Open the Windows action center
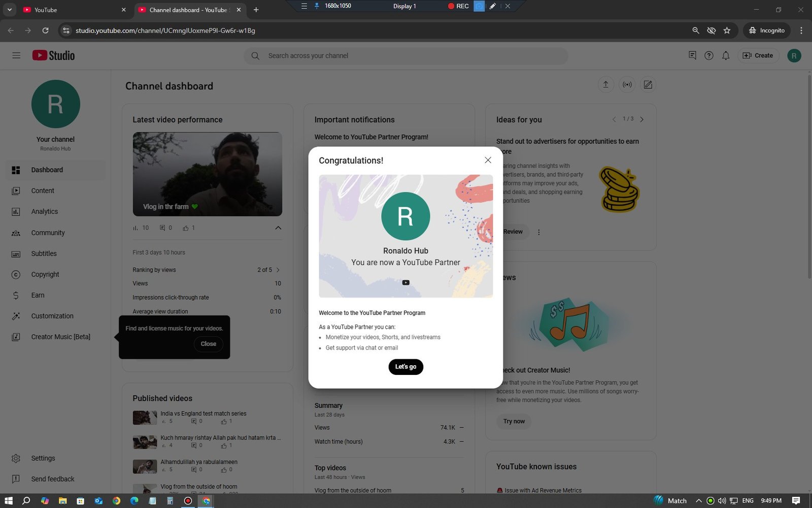812x508 pixels. [796, 501]
